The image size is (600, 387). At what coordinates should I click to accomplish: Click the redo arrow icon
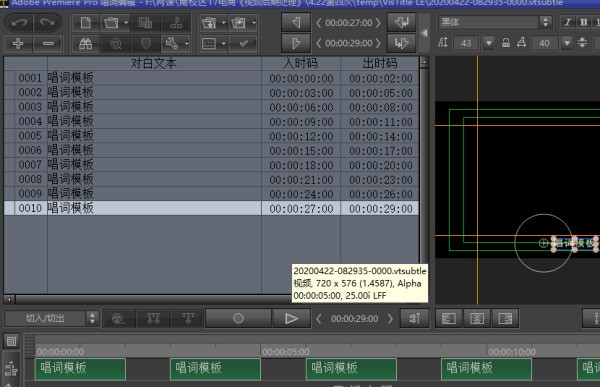(x=47, y=23)
